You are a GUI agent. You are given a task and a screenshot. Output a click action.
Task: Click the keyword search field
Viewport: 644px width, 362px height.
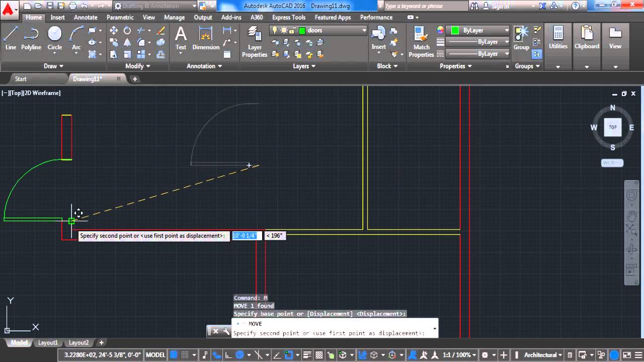point(426,6)
